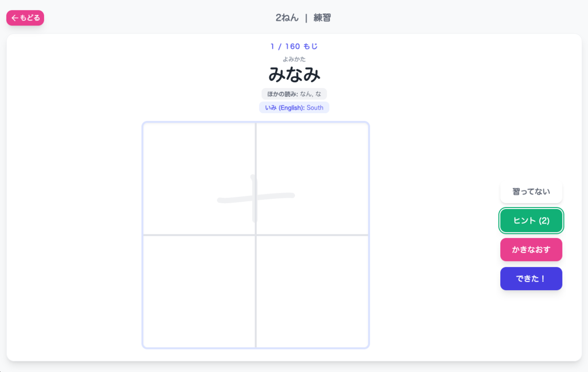Screen dimensions: 588x372
Task: Click the upper-left quadrant of the writing grid
Action: pos(199,179)
